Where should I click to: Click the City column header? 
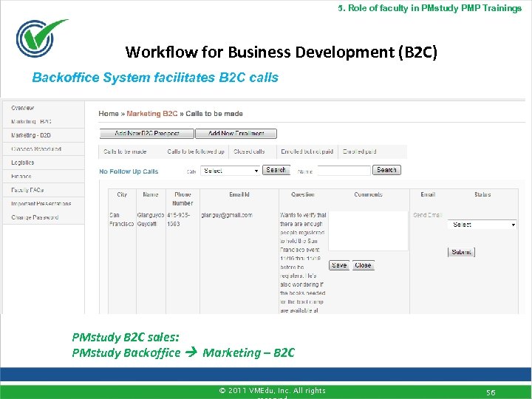[122, 195]
